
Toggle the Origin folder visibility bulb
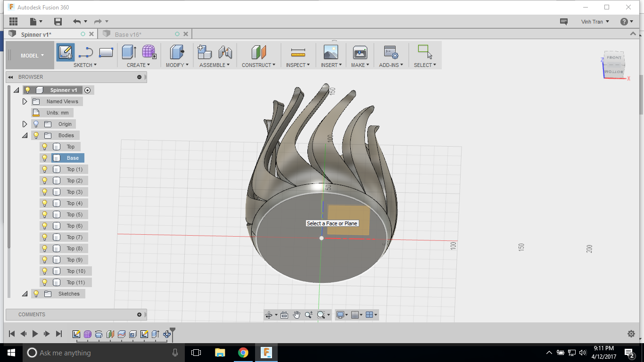(36, 124)
